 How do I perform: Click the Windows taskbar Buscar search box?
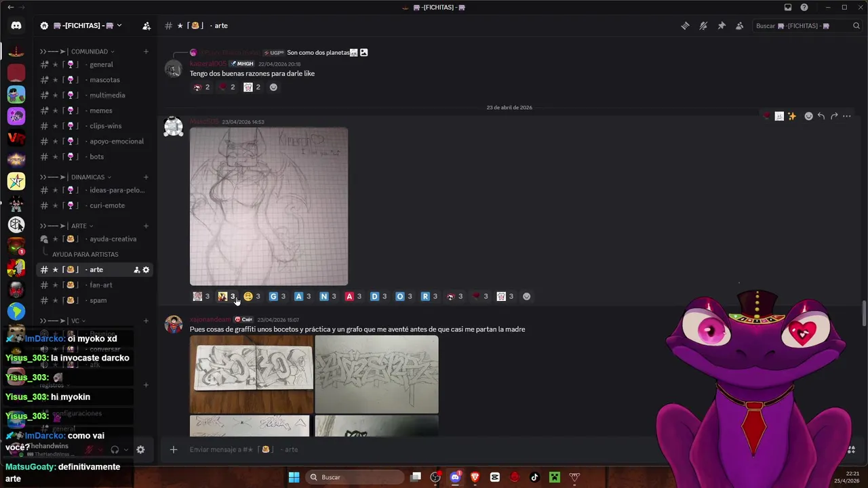tap(356, 477)
